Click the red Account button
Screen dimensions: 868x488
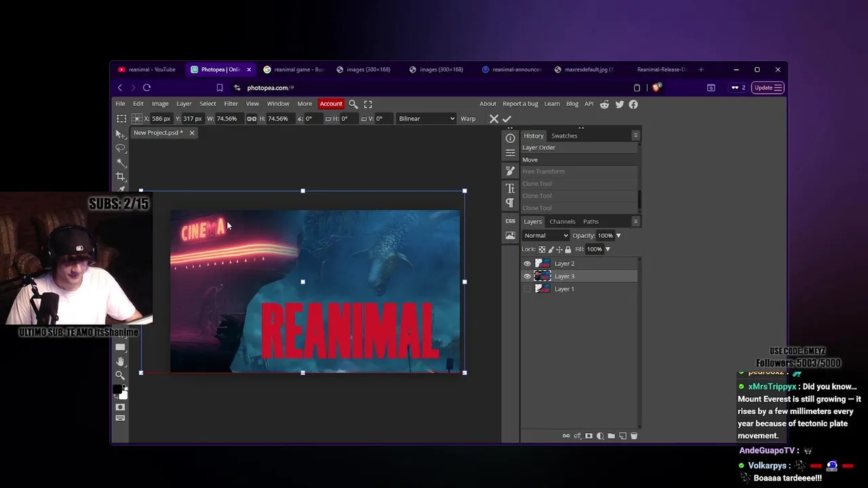click(x=331, y=104)
